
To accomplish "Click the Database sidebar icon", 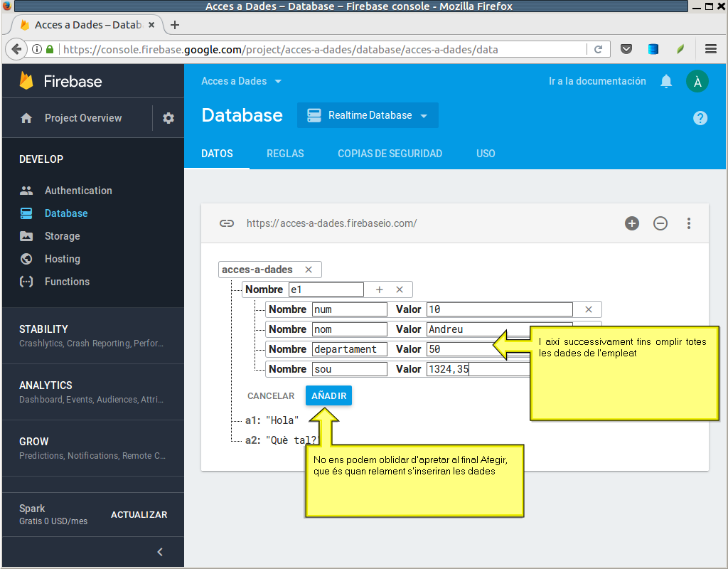I will (26, 213).
